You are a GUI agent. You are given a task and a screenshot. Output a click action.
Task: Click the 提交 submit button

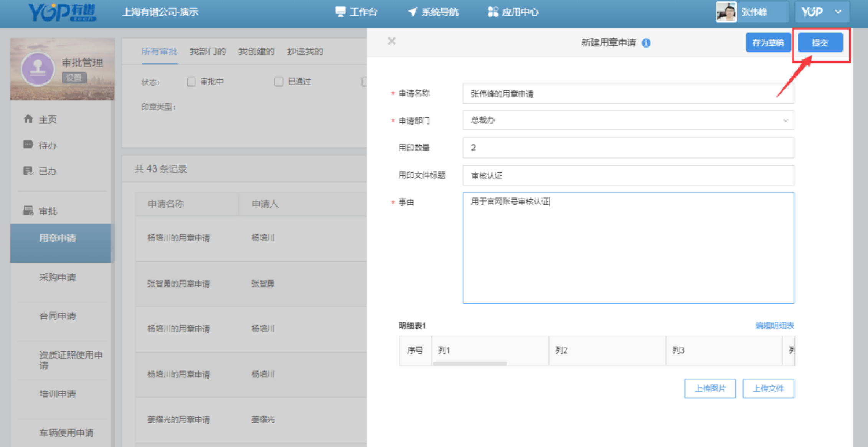coord(820,43)
